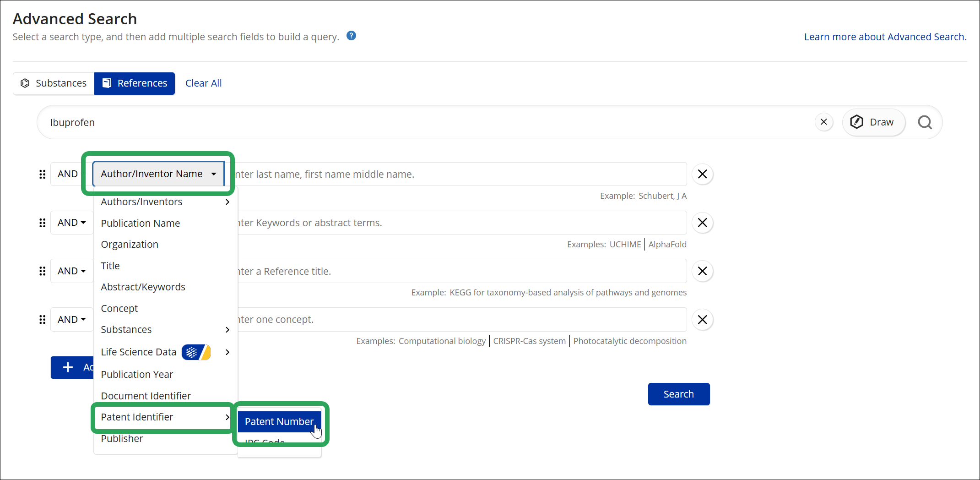The height and width of the screenshot is (480, 980).
Task: Remove the Reference title search row
Action: 702,271
